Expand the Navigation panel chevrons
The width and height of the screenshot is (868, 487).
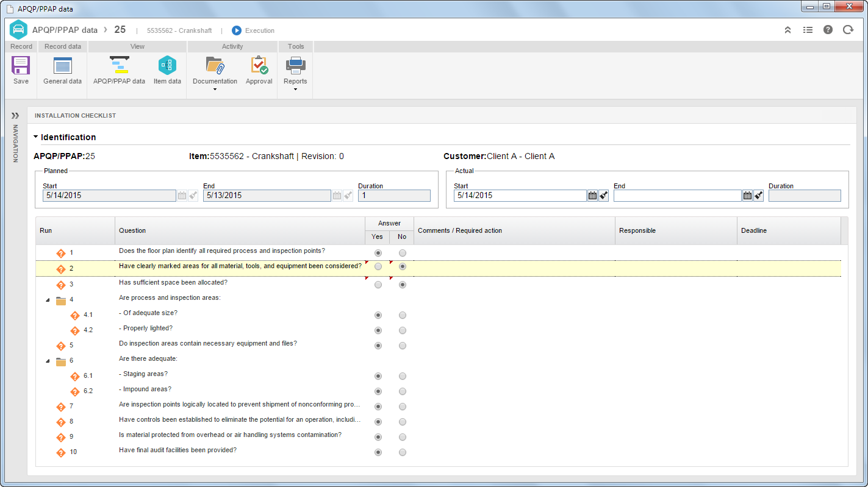coord(15,115)
